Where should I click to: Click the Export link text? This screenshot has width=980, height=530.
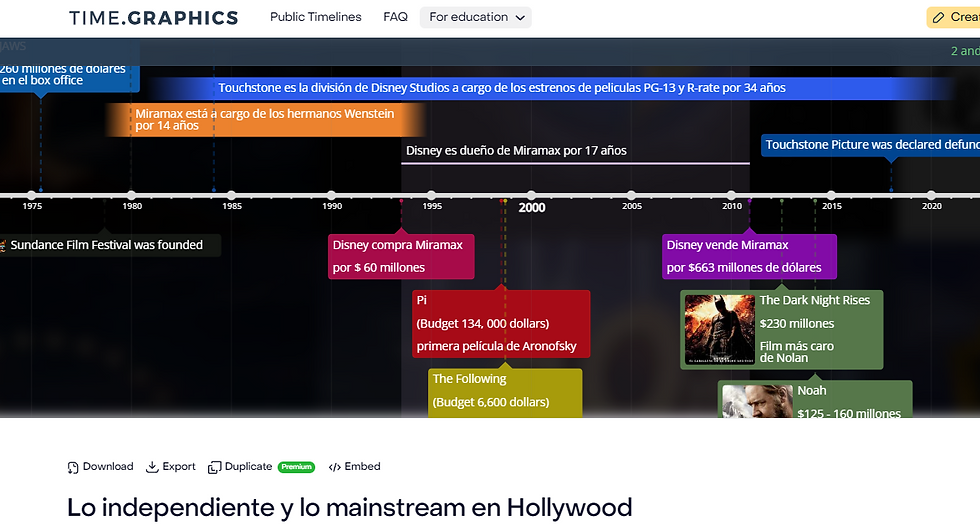click(x=179, y=466)
